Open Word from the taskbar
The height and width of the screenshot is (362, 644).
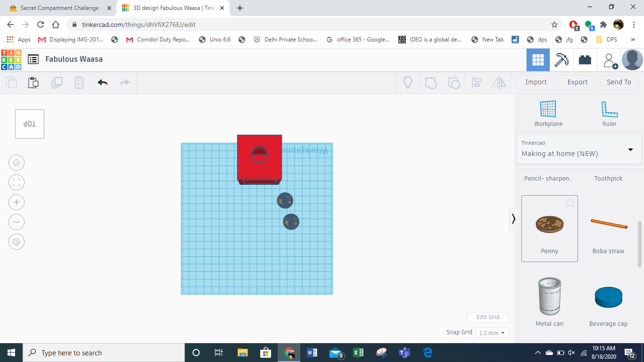tap(312, 353)
